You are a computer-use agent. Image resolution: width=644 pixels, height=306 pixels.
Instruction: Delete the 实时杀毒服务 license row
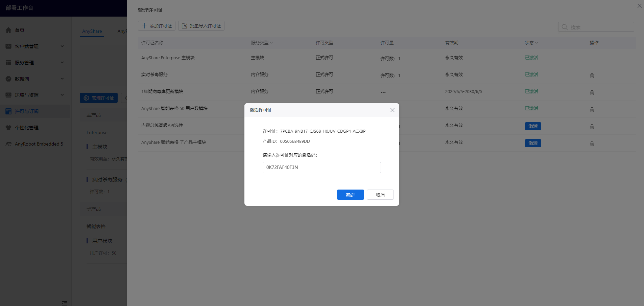[592, 75]
